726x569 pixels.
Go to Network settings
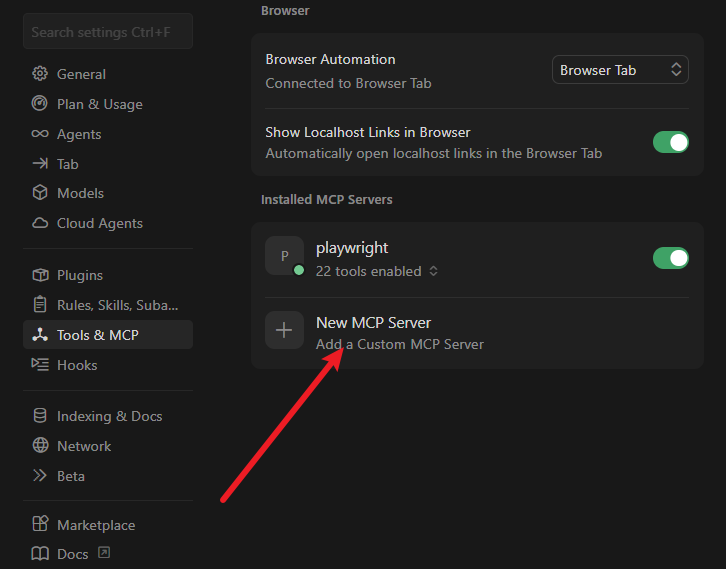coord(108,446)
